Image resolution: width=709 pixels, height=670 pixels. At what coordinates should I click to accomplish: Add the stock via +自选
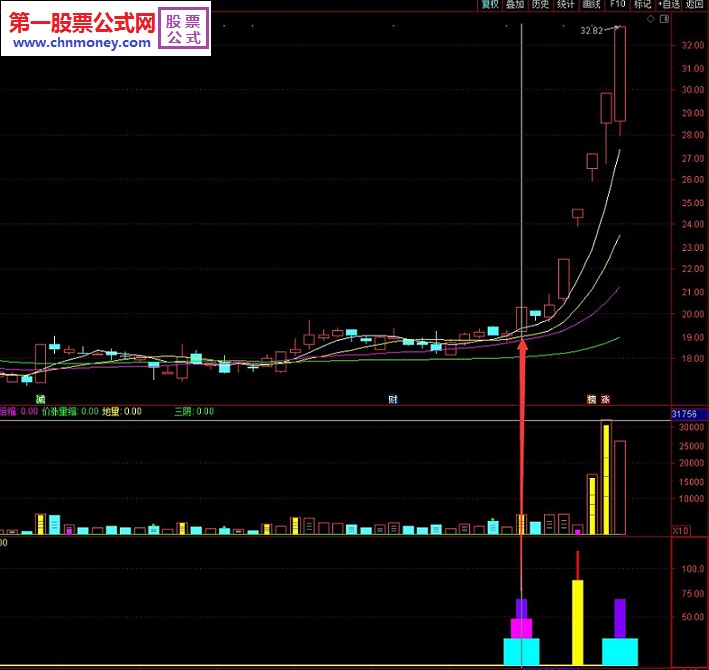click(668, 5)
